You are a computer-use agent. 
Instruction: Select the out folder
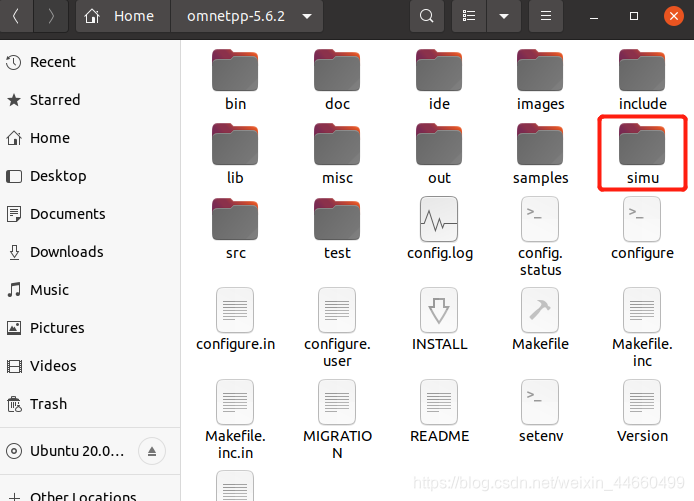click(439, 154)
